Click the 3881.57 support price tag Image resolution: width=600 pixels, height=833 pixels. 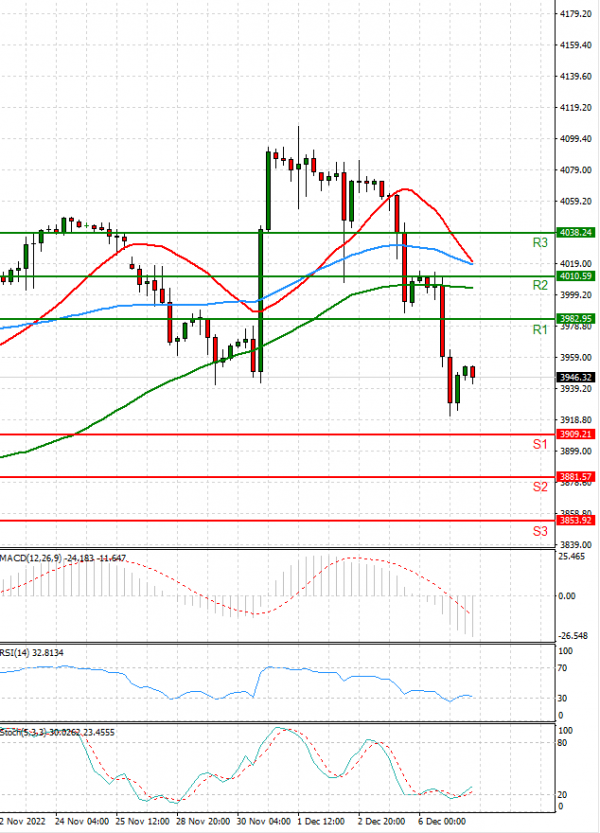coord(576,477)
